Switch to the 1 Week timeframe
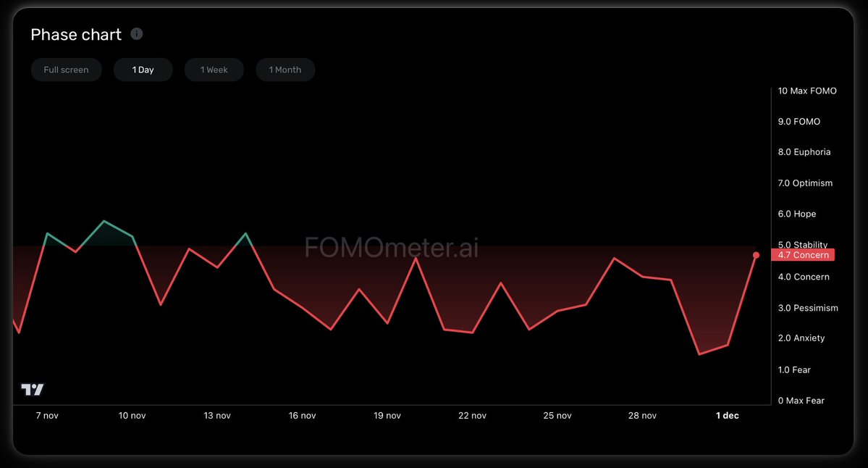This screenshot has height=468, width=868. 214,69
